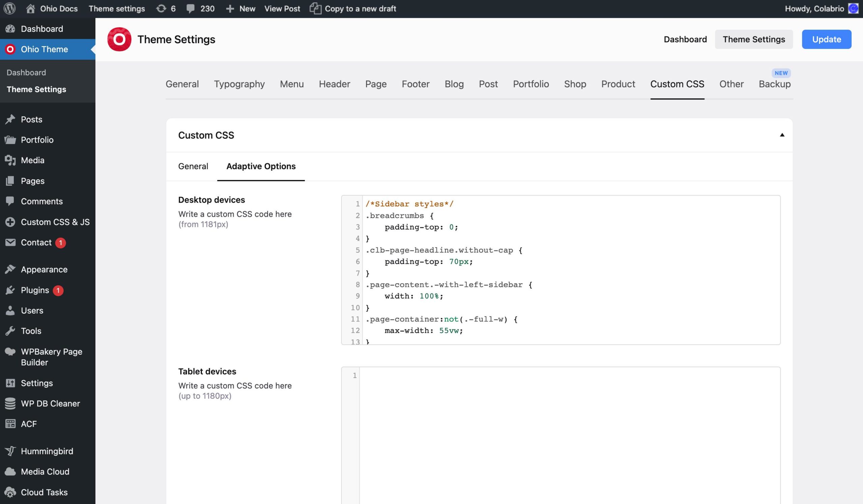
Task: Open the Footer settings tab
Action: (x=415, y=84)
